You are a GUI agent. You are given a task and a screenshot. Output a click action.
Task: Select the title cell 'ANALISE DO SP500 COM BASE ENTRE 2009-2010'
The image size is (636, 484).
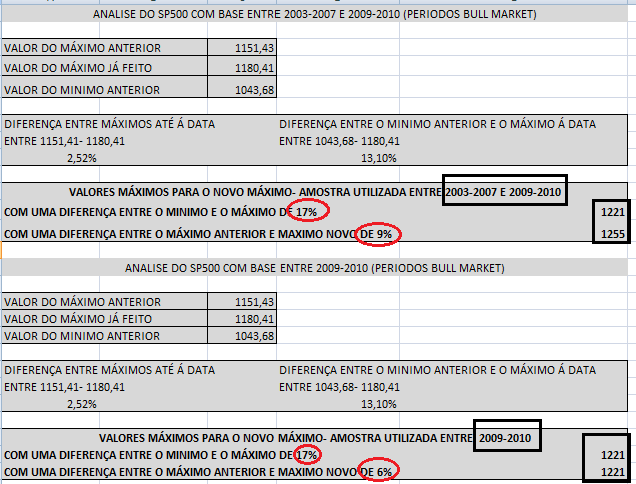pos(315,268)
